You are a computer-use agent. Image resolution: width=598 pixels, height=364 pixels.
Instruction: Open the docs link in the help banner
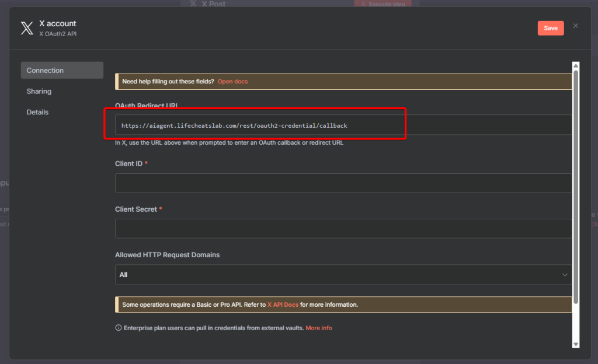232,82
